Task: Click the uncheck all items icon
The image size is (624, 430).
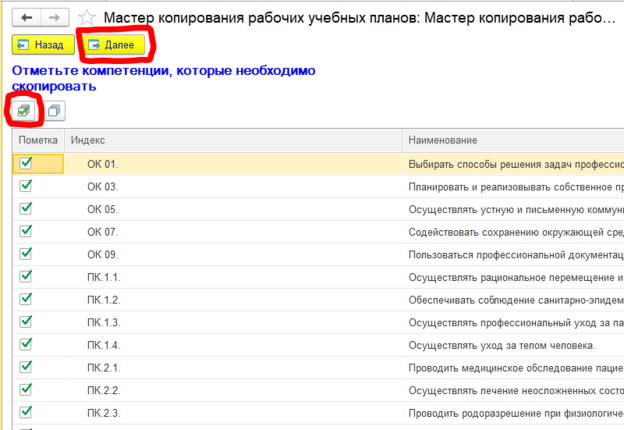Action: (54, 110)
